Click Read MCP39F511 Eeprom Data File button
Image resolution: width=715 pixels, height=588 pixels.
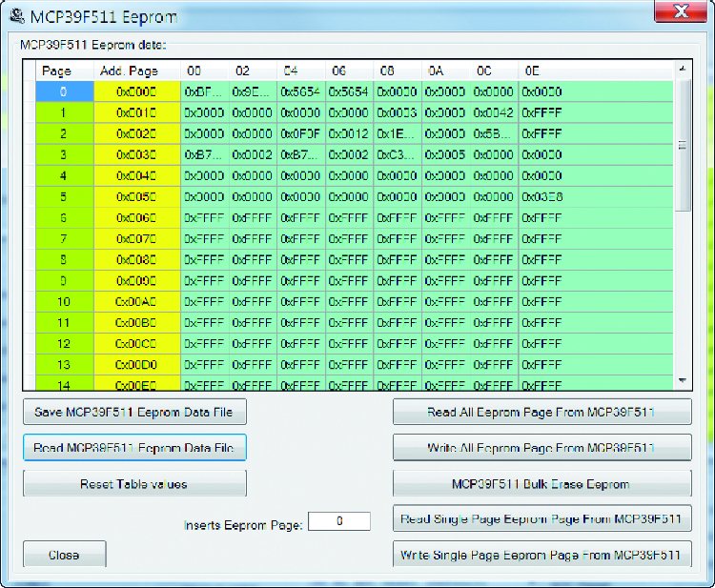click(x=134, y=448)
